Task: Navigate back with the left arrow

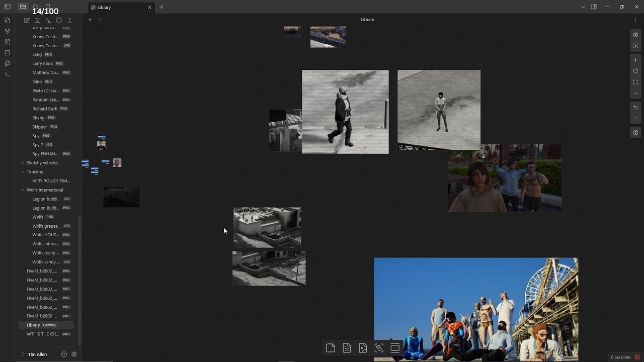Action: point(90,20)
